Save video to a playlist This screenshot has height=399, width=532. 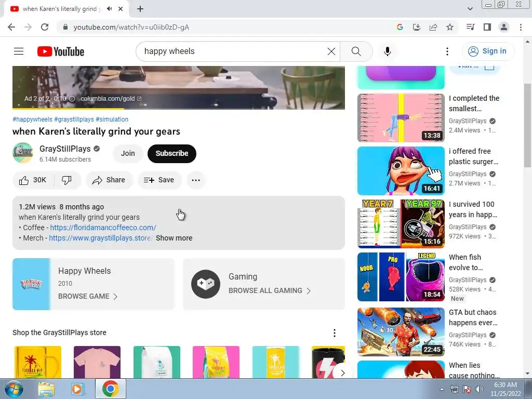(159, 180)
